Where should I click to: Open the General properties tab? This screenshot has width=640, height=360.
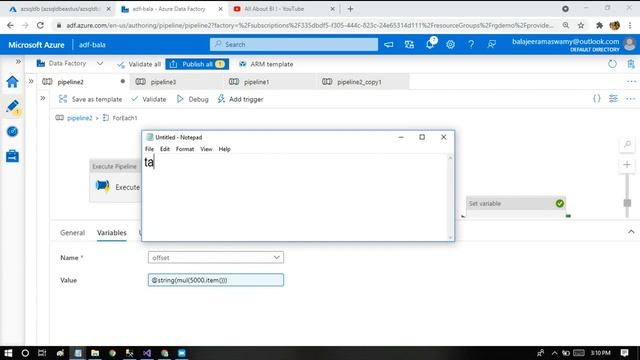pyautogui.click(x=72, y=233)
